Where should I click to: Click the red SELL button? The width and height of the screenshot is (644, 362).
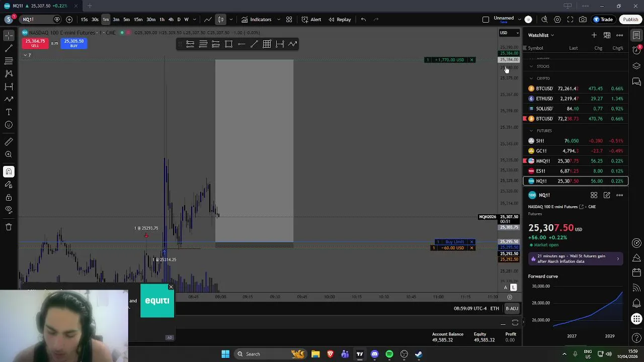[35, 43]
